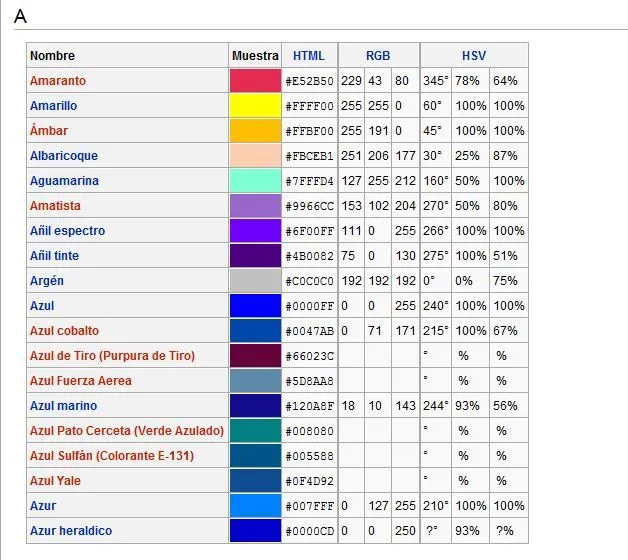
Task: Pick the Azul Yale swatch
Action: pyautogui.click(x=255, y=481)
